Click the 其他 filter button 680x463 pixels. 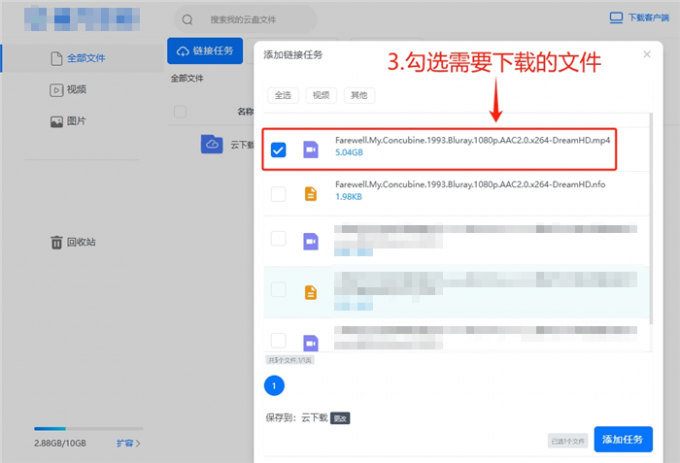359,95
